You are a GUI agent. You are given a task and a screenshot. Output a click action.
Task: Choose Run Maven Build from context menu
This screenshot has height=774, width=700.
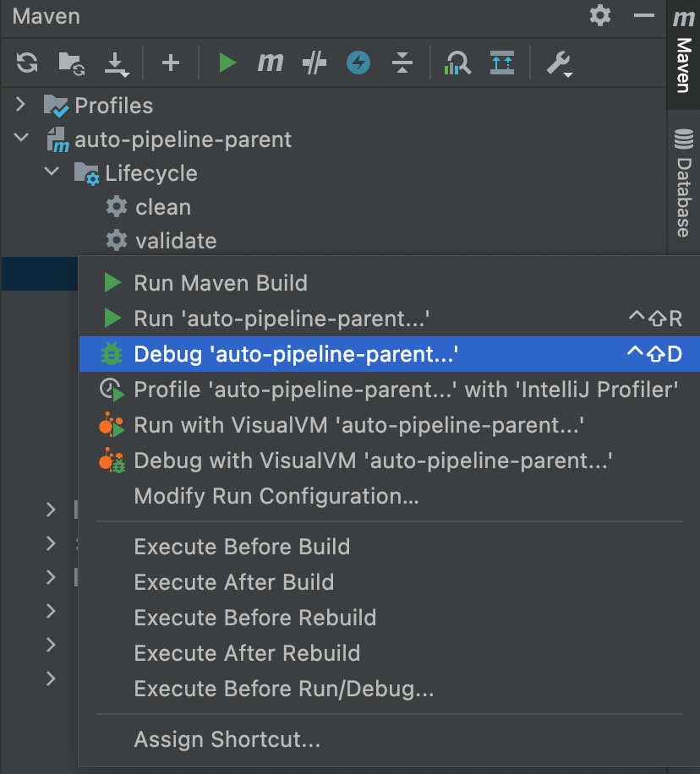click(x=221, y=283)
